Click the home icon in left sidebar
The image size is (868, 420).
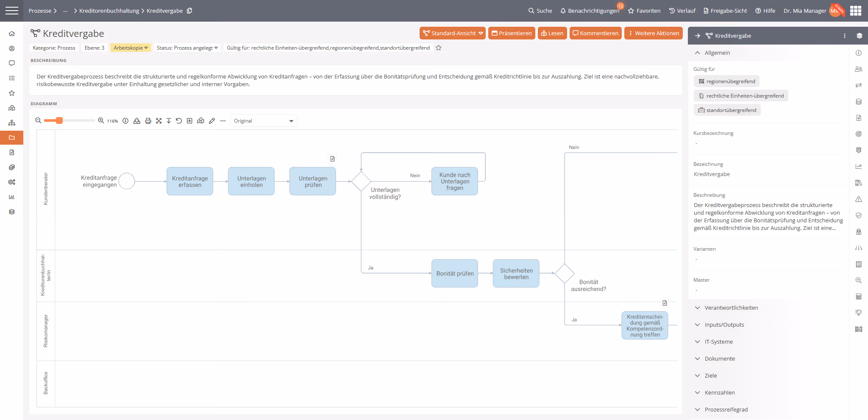tap(12, 34)
